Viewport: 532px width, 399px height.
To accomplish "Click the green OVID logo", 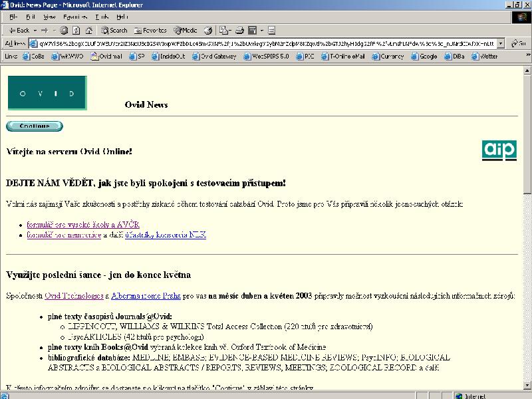I will point(47,93).
